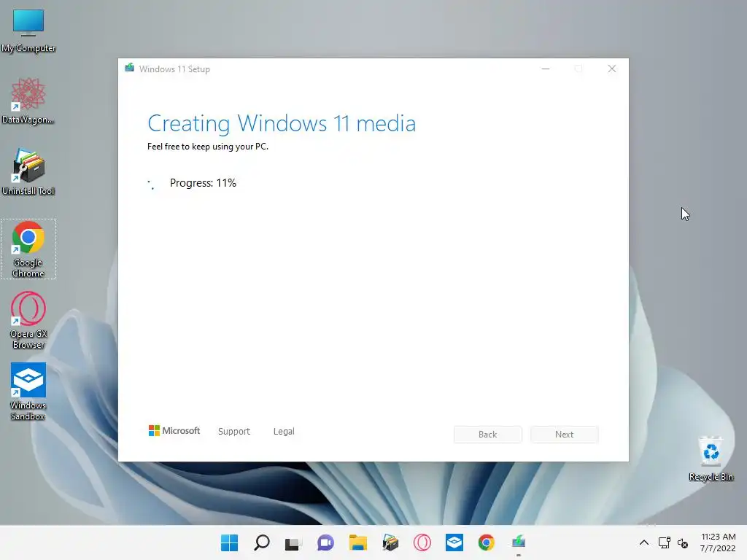
Task: Click the Microsoft logo in Setup
Action: click(174, 430)
